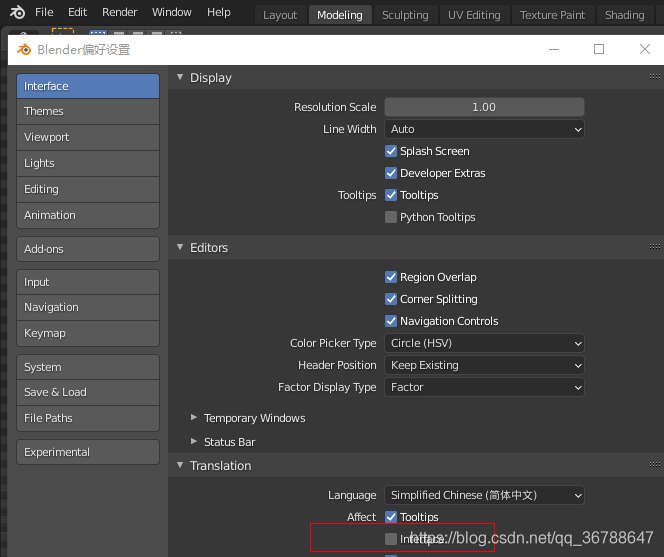Collapse the Display panel
Image resolution: width=664 pixels, height=557 pixels.
click(x=180, y=77)
